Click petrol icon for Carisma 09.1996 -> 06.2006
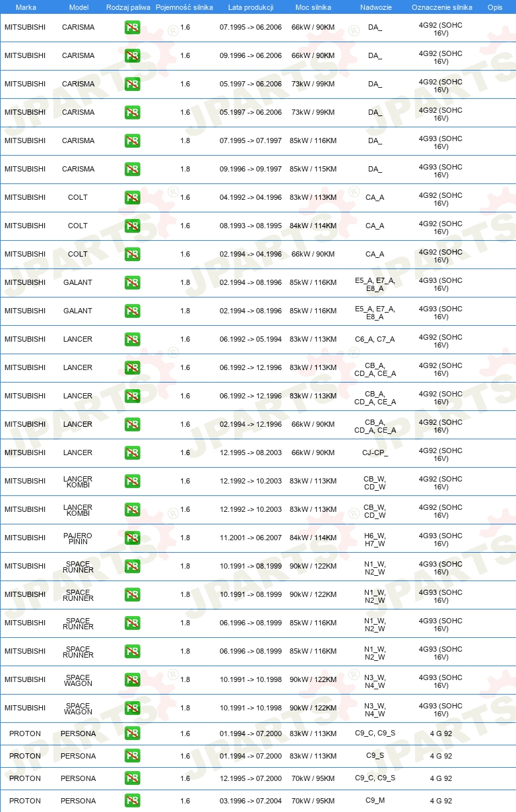This screenshot has width=516, height=812. point(132,56)
